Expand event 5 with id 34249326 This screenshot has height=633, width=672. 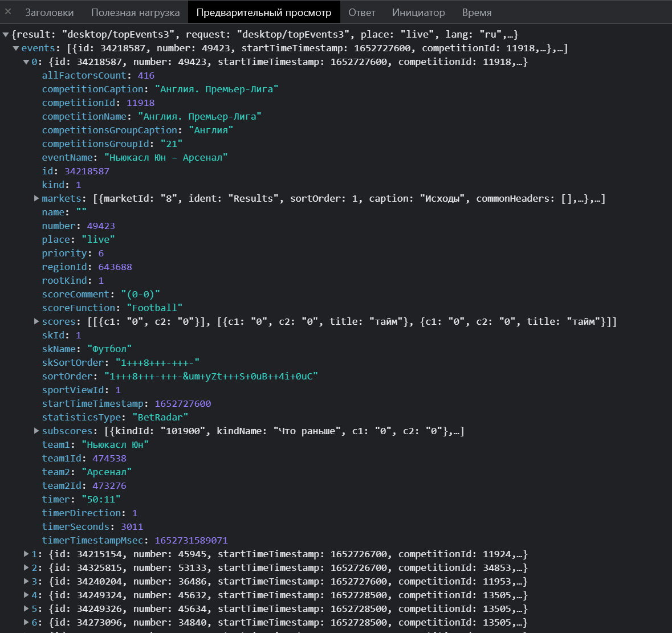pyautogui.click(x=26, y=609)
